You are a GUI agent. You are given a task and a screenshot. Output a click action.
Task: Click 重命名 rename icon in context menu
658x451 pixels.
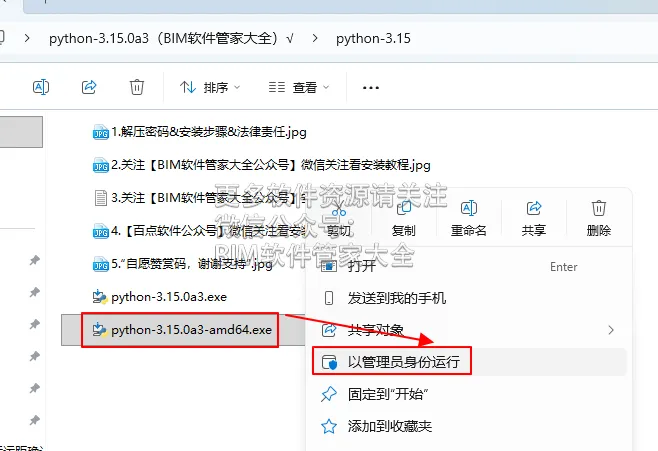point(468,219)
